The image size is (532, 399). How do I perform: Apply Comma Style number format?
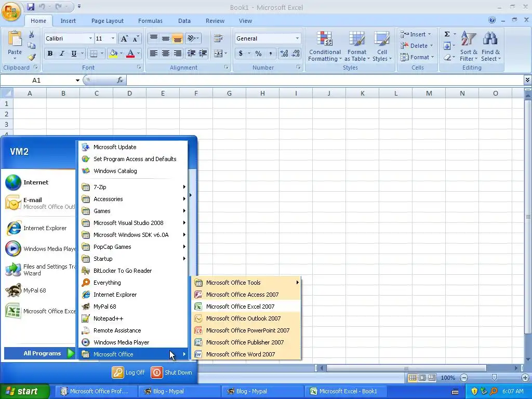coord(270,54)
